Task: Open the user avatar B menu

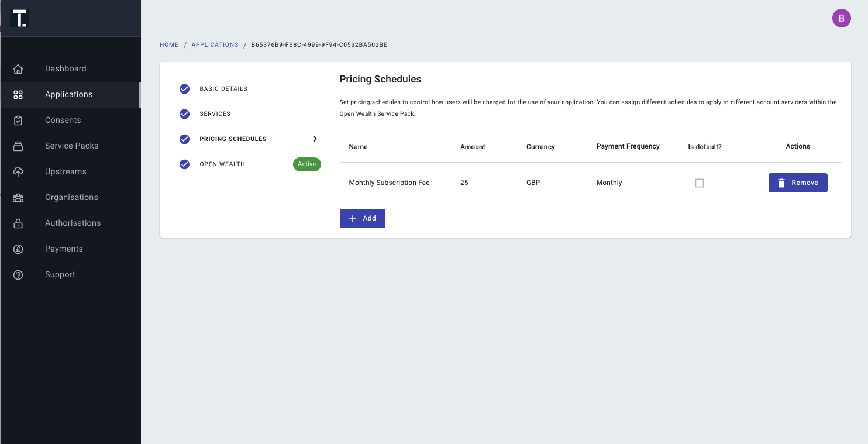Action: (x=842, y=18)
